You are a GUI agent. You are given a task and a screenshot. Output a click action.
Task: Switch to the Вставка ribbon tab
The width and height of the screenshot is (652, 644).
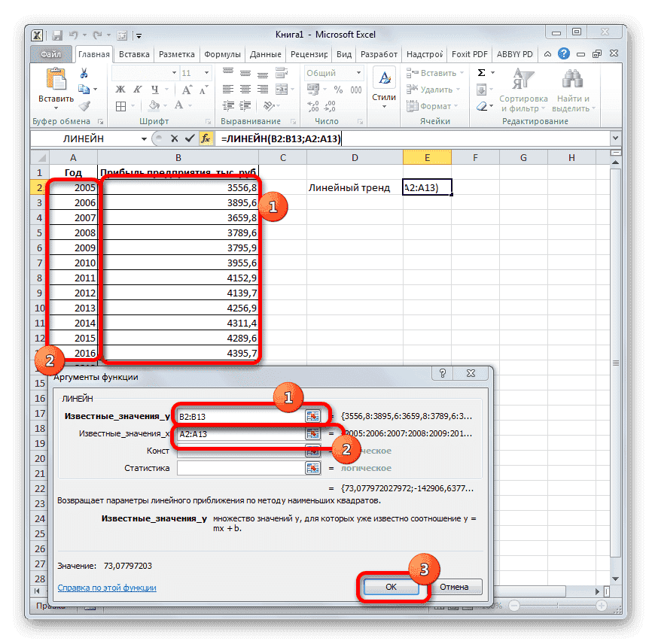(133, 53)
